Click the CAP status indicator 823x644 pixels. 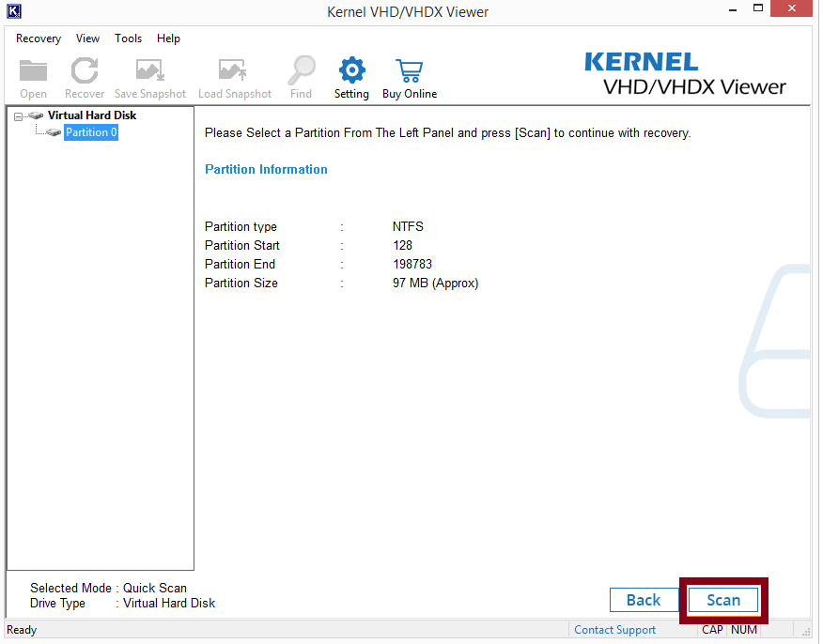(x=712, y=630)
